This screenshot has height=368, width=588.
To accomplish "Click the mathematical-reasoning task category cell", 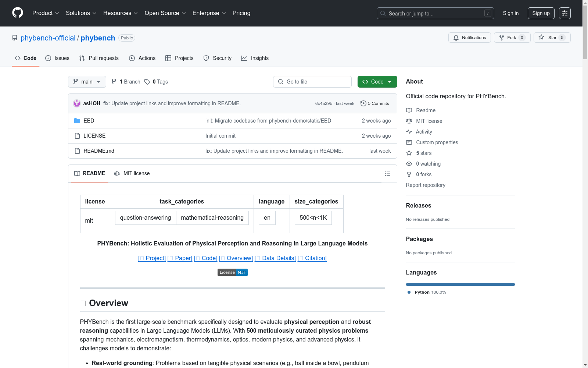I will (212, 217).
